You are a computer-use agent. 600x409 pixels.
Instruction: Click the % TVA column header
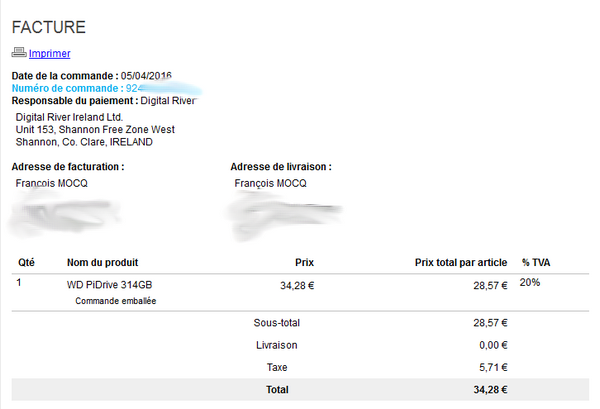pyautogui.click(x=536, y=263)
